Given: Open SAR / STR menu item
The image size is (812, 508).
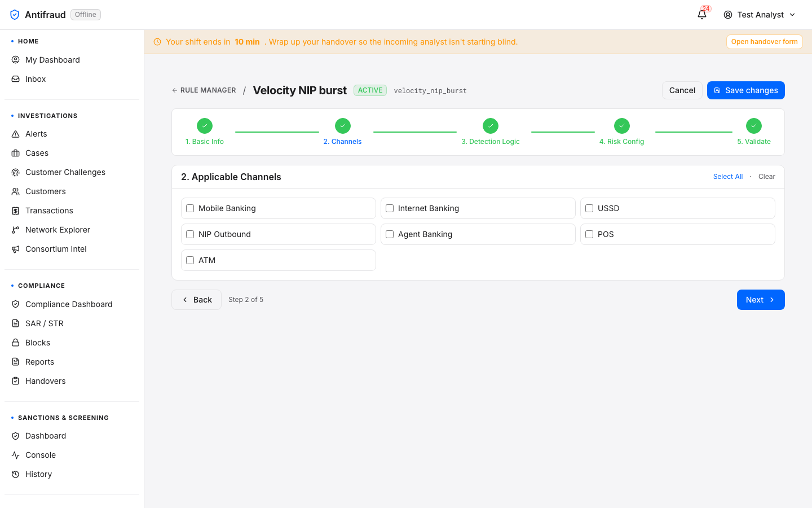Looking at the screenshot, I should pos(72,323).
